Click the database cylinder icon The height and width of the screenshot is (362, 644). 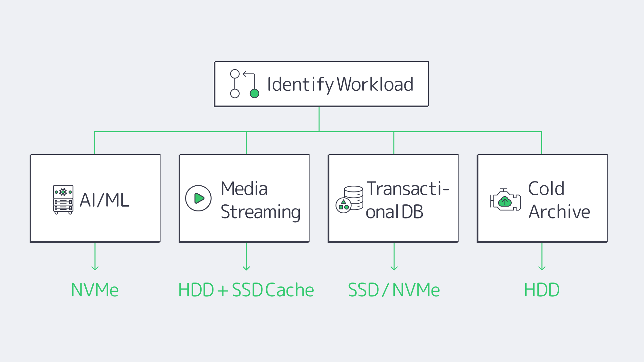349,200
